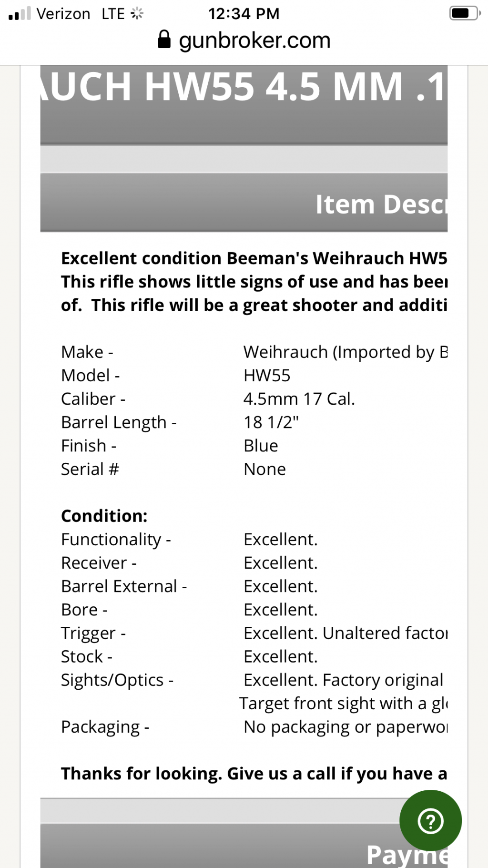Open the Item Description section header
488x868 pixels.
coord(244,203)
